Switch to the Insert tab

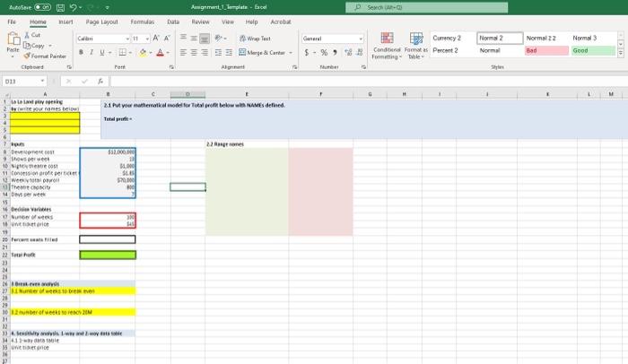point(65,22)
